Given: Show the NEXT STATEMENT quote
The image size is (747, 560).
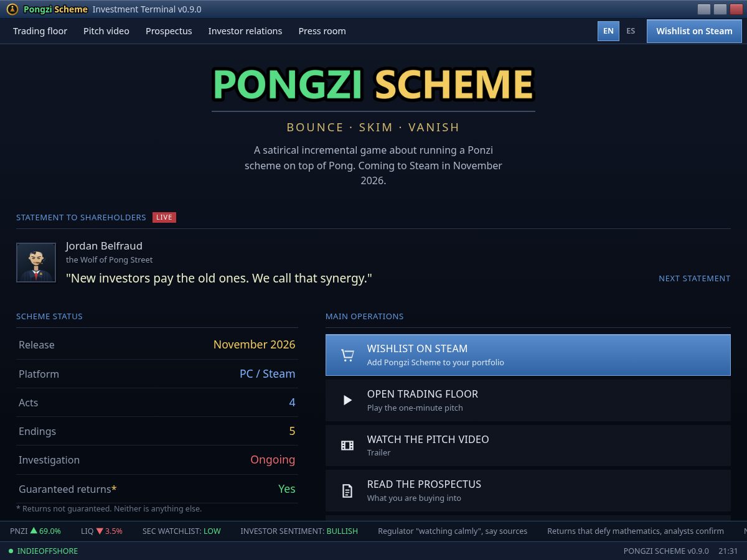Looking at the screenshot, I should pos(695,278).
